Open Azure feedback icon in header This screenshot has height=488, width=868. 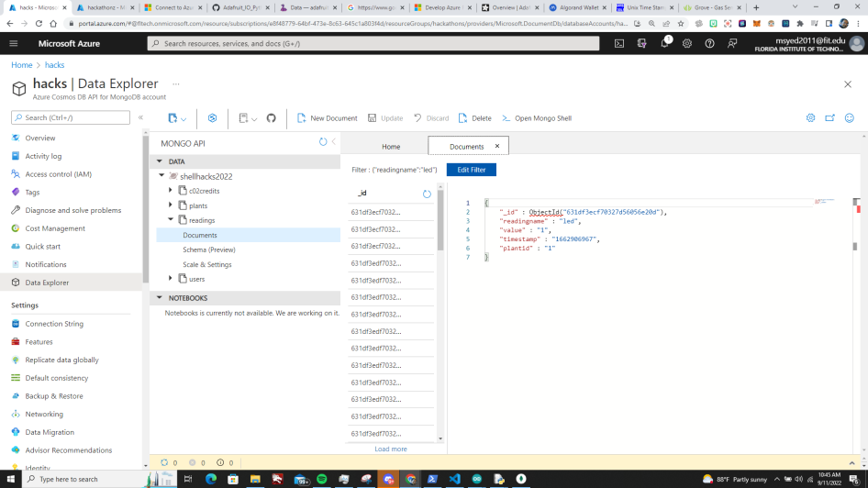click(732, 43)
